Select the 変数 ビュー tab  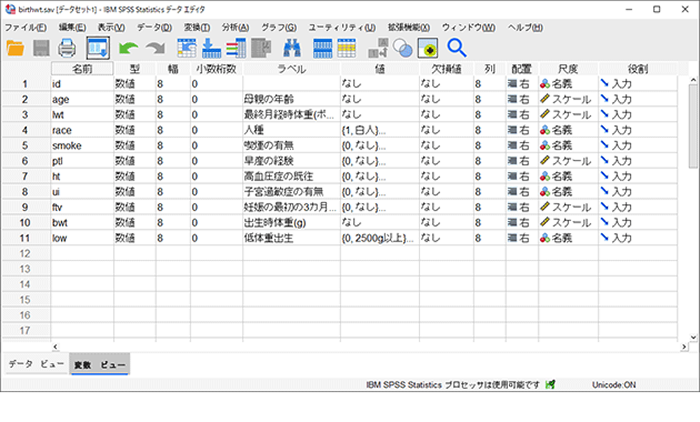click(100, 364)
